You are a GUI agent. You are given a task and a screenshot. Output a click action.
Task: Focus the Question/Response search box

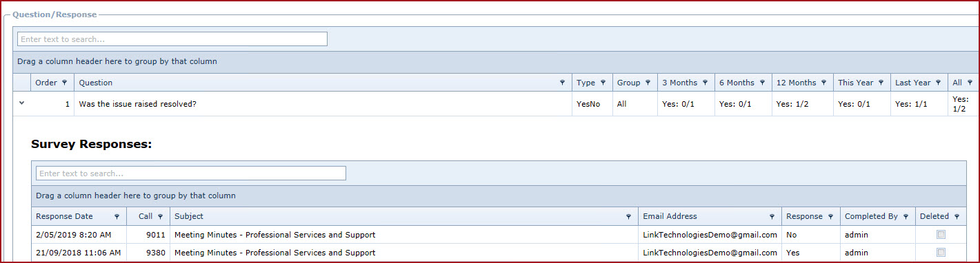172,39
